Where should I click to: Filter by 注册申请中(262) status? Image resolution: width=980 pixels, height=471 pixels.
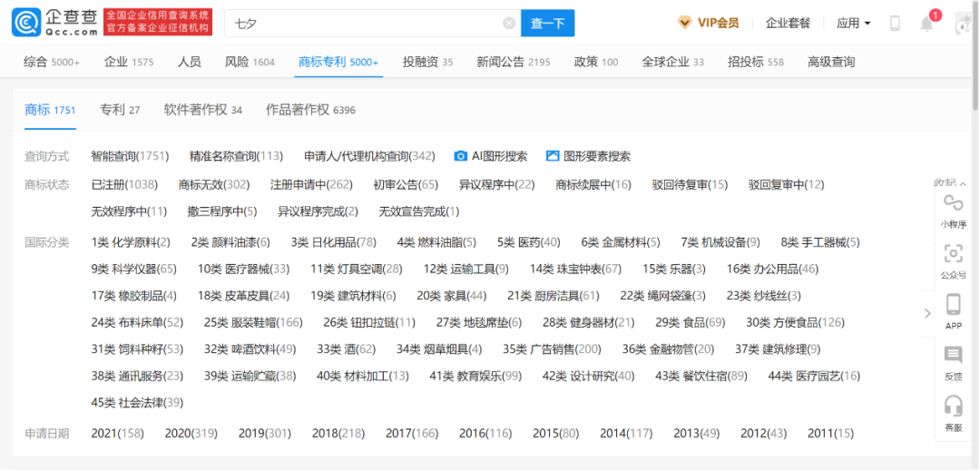coord(311,185)
